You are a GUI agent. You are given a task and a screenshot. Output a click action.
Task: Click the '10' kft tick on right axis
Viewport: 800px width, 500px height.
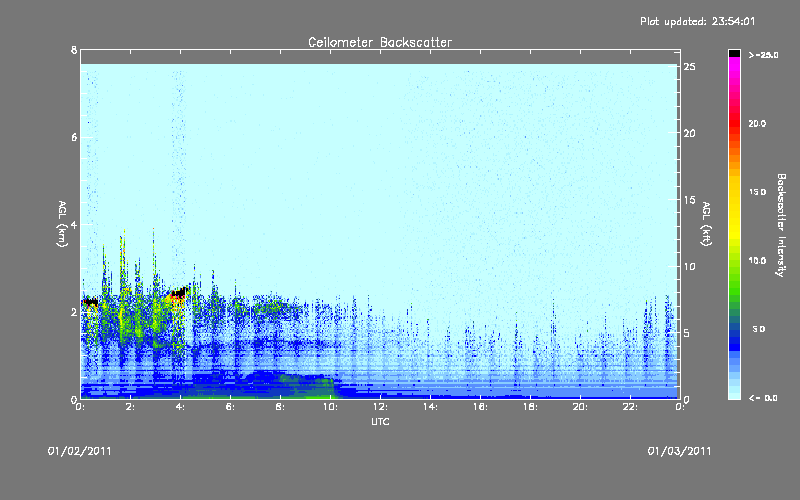coord(690,266)
